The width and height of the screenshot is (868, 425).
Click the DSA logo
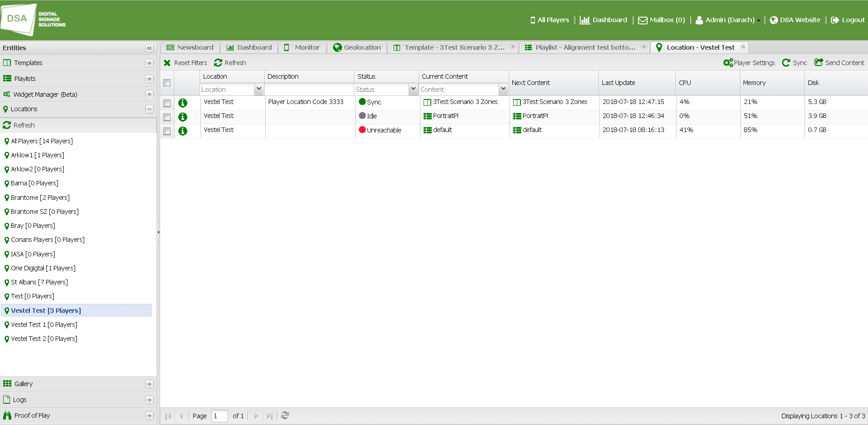point(34,19)
